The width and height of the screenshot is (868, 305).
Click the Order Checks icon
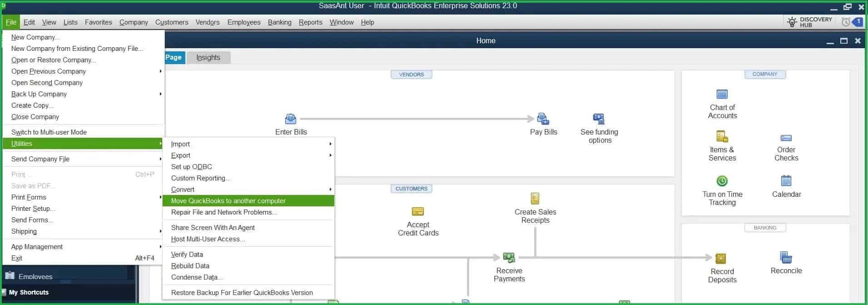point(786,138)
